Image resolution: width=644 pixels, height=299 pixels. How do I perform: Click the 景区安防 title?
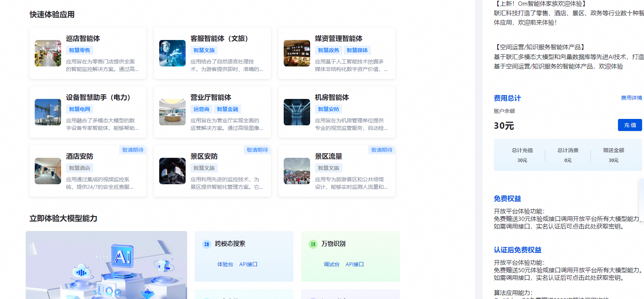204,156
